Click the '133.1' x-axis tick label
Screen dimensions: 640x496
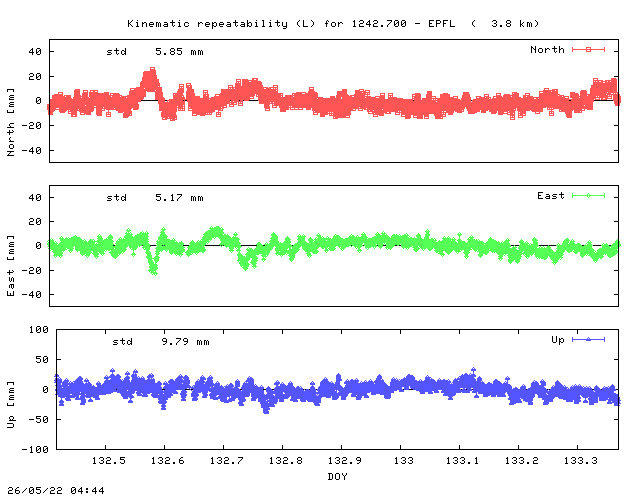click(x=462, y=460)
